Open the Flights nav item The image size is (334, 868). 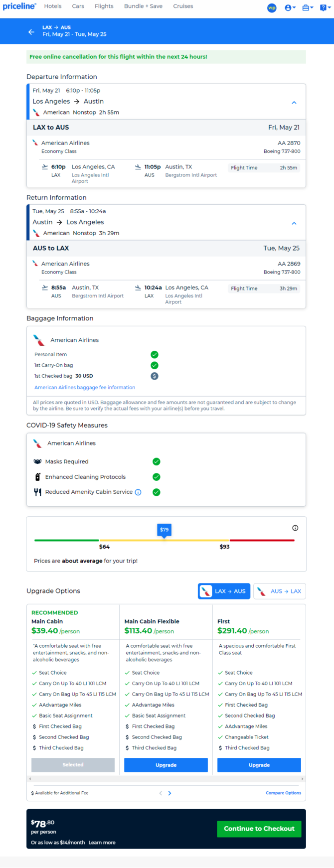[104, 6]
